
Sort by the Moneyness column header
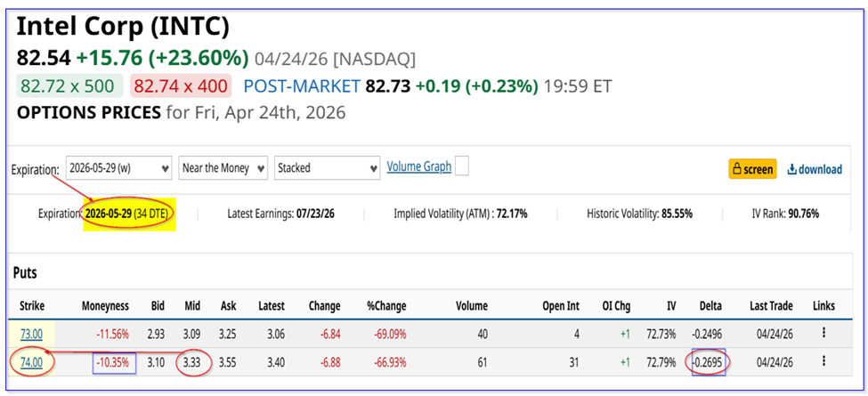104,305
